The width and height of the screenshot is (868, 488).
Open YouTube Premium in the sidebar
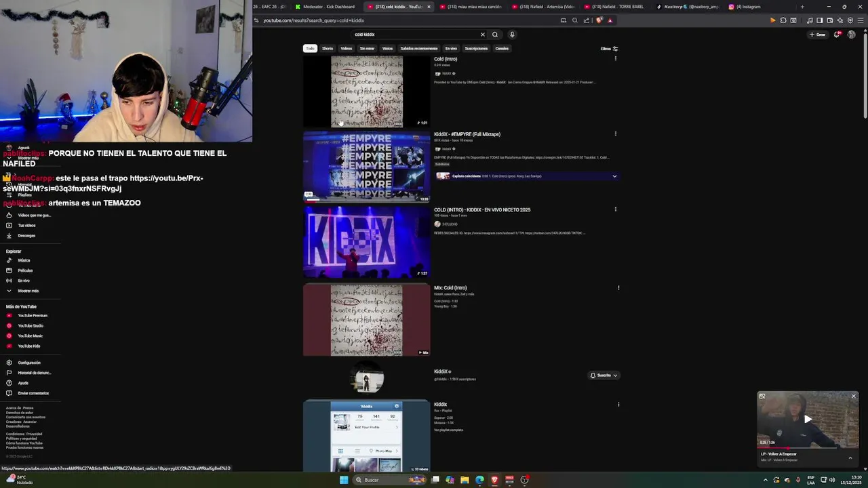tap(33, 316)
